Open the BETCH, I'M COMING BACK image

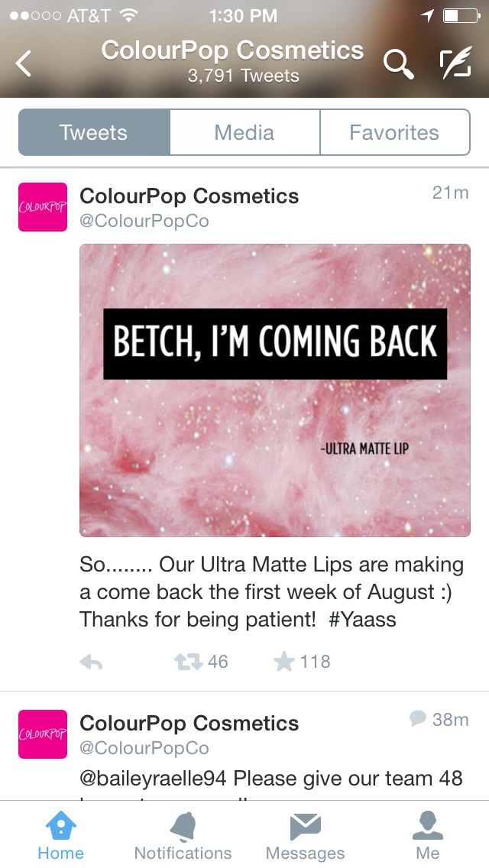point(275,390)
